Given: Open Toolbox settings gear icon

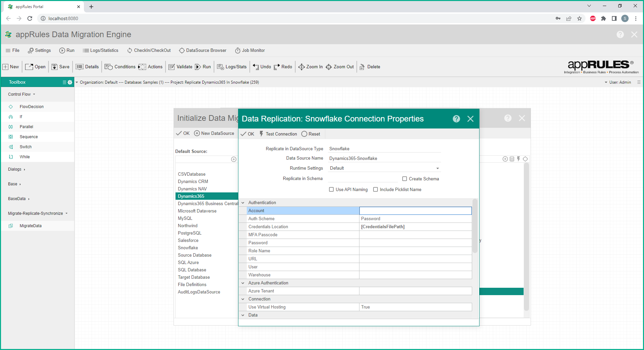Looking at the screenshot, I should pyautogui.click(x=70, y=82).
